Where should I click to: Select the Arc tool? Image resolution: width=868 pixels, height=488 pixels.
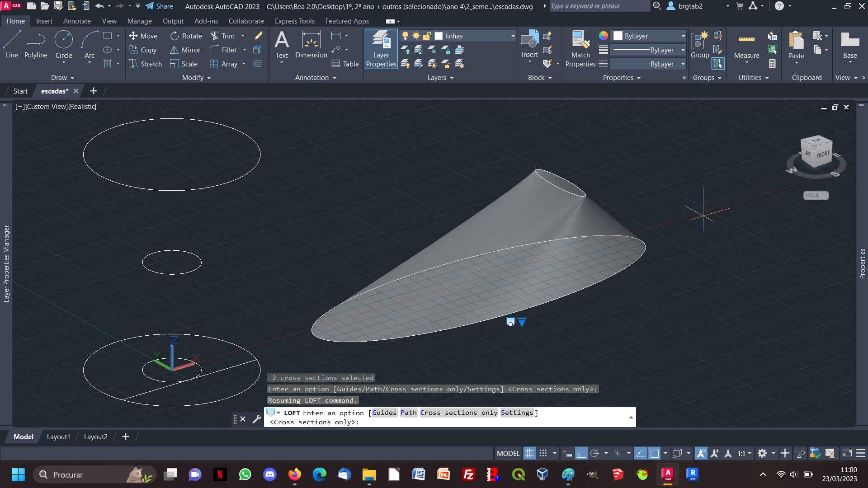pos(90,45)
